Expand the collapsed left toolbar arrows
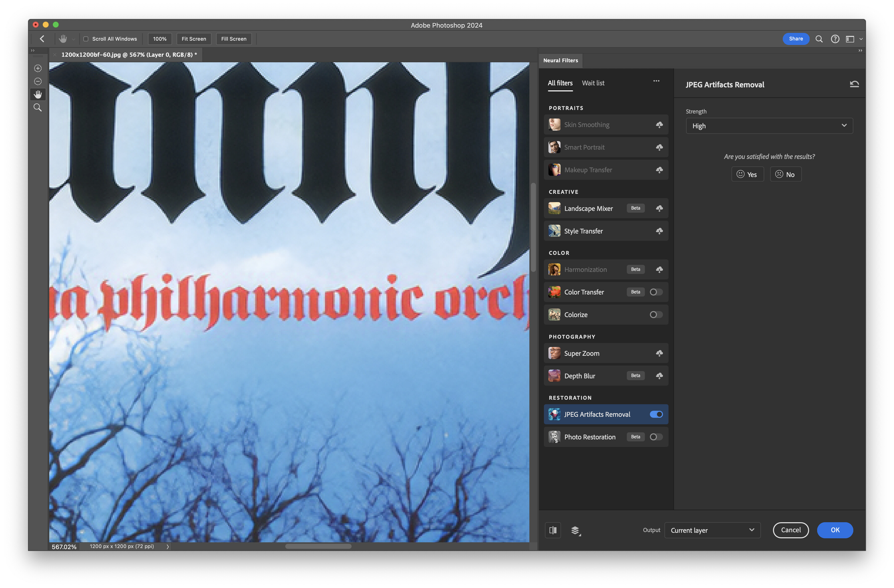 [33, 50]
